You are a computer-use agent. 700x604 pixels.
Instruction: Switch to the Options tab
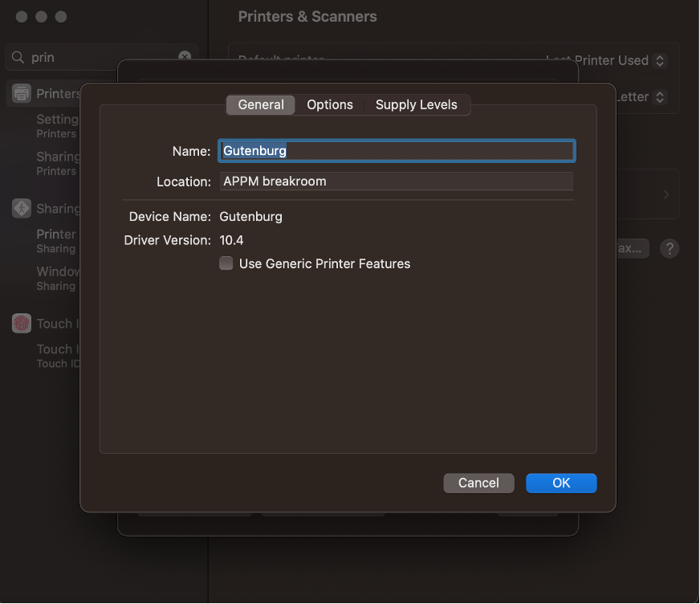tap(329, 104)
